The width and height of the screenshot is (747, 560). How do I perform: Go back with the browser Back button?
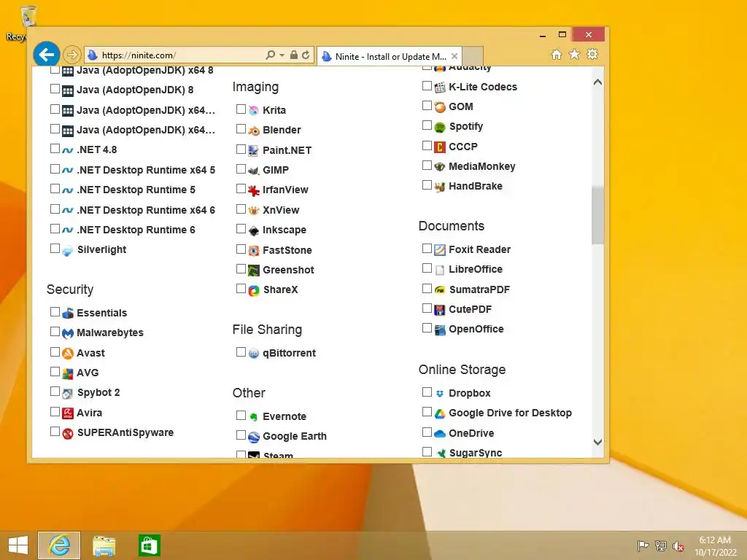click(x=46, y=55)
